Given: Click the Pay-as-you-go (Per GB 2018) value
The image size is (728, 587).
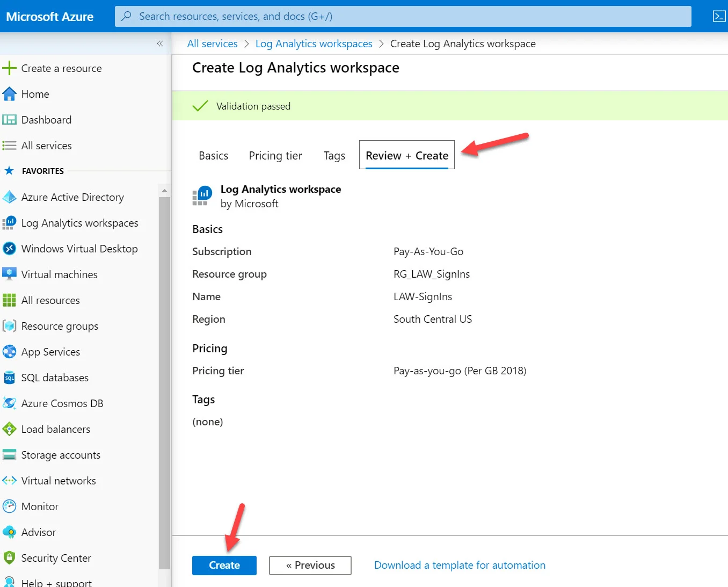Looking at the screenshot, I should pos(460,371).
